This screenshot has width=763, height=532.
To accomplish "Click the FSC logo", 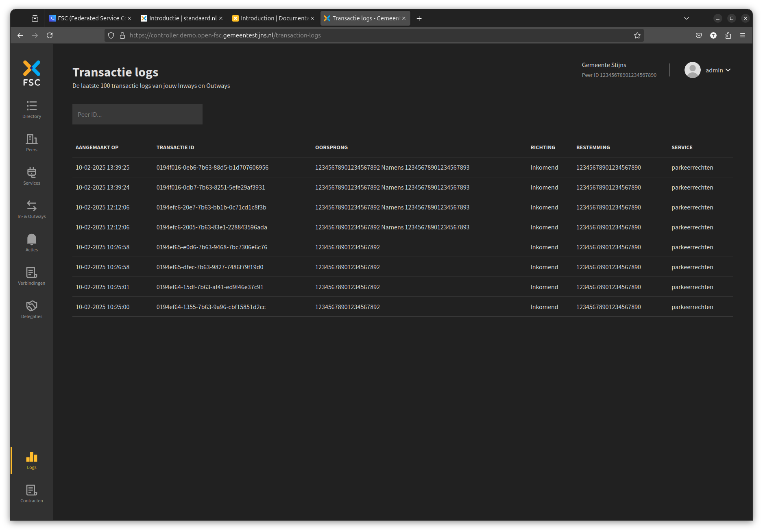I will click(x=31, y=73).
